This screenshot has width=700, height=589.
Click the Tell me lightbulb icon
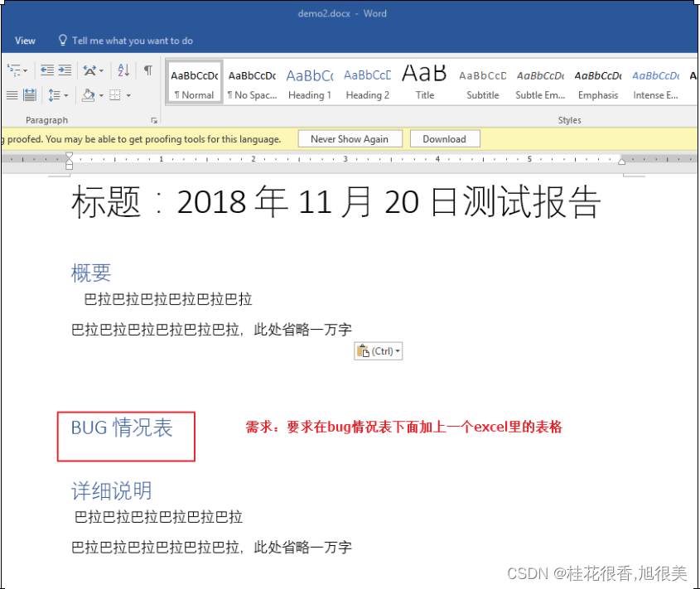(62, 41)
